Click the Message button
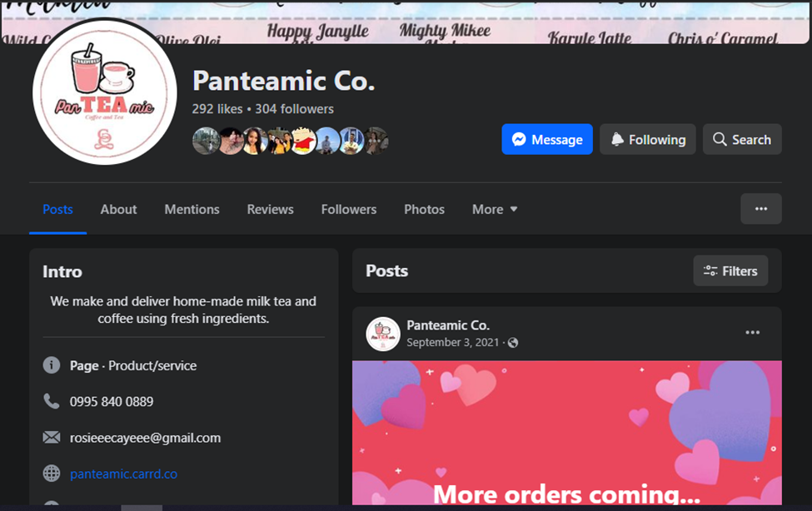812x511 pixels. coord(547,139)
